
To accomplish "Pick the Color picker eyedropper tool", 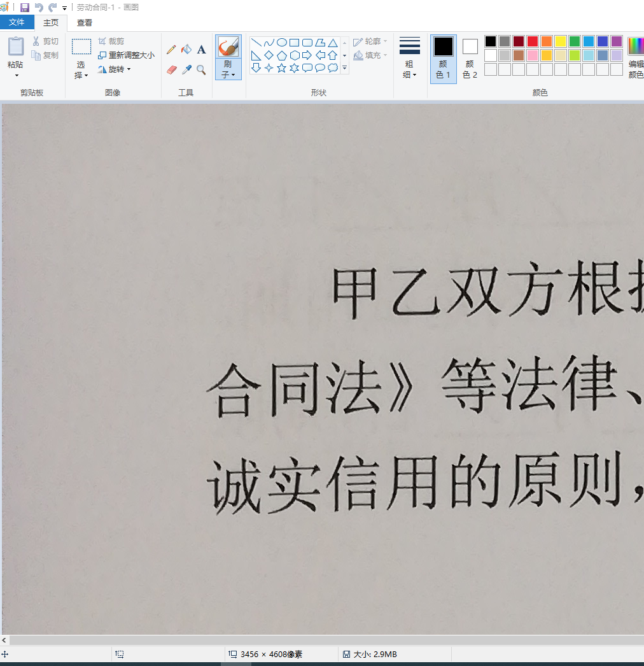I will point(186,70).
